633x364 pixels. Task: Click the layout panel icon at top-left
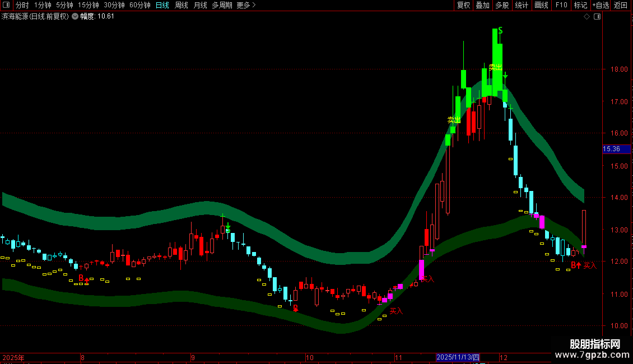[6, 5]
